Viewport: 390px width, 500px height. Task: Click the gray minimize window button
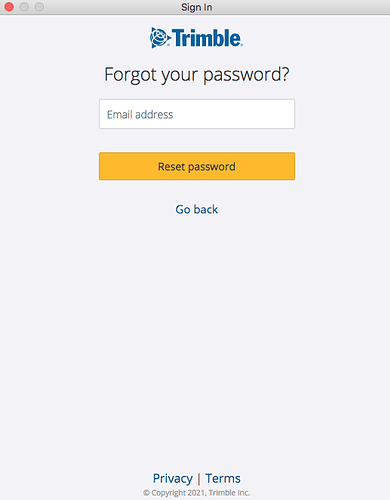[24, 7]
